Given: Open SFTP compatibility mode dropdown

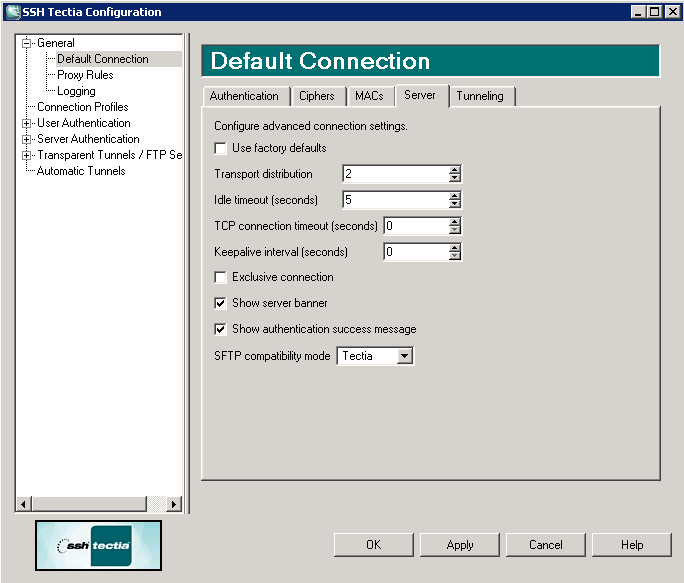Looking at the screenshot, I should point(404,356).
